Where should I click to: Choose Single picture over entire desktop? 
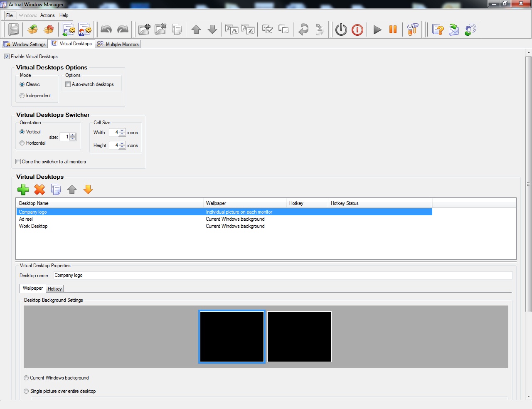coord(26,391)
